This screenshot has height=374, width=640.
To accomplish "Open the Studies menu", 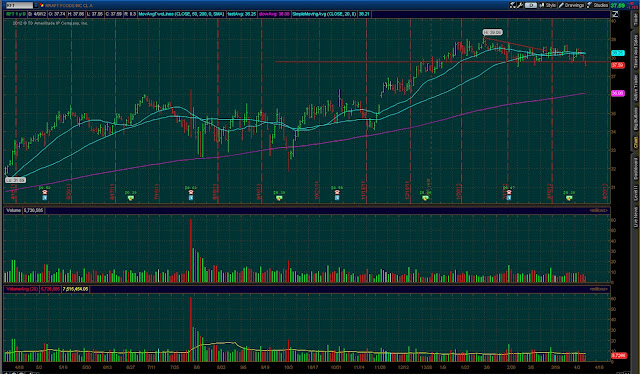I will (598, 5).
